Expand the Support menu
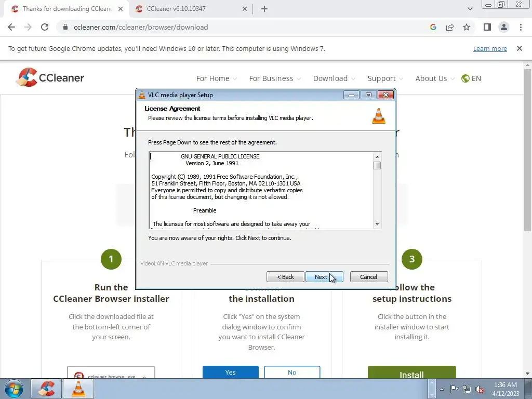Viewport: 532px width, 399px height. tap(385, 78)
